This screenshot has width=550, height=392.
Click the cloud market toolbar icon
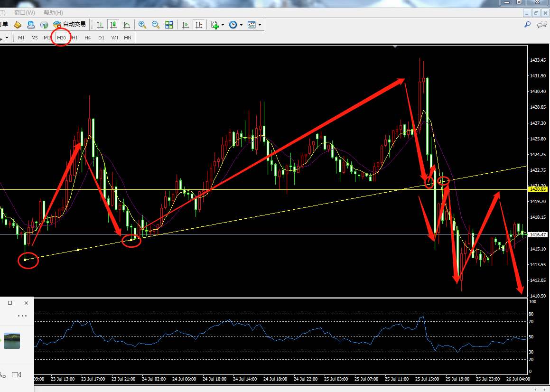(31, 25)
